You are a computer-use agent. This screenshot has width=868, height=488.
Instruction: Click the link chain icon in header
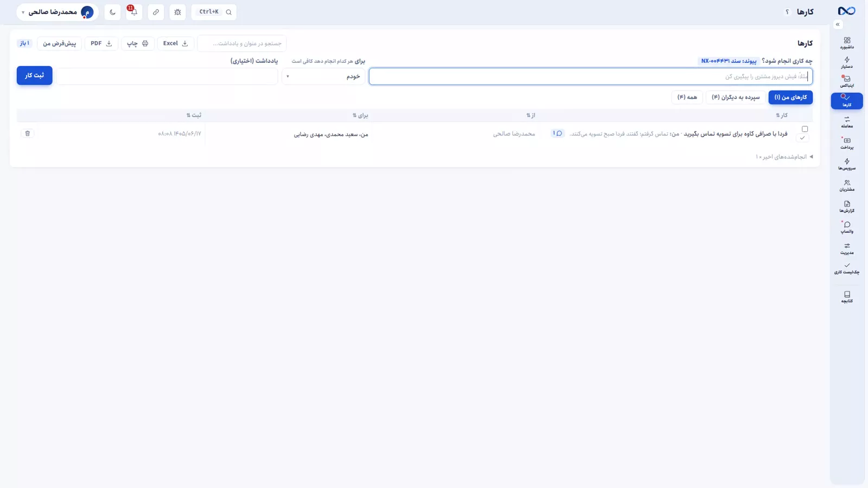point(156,12)
